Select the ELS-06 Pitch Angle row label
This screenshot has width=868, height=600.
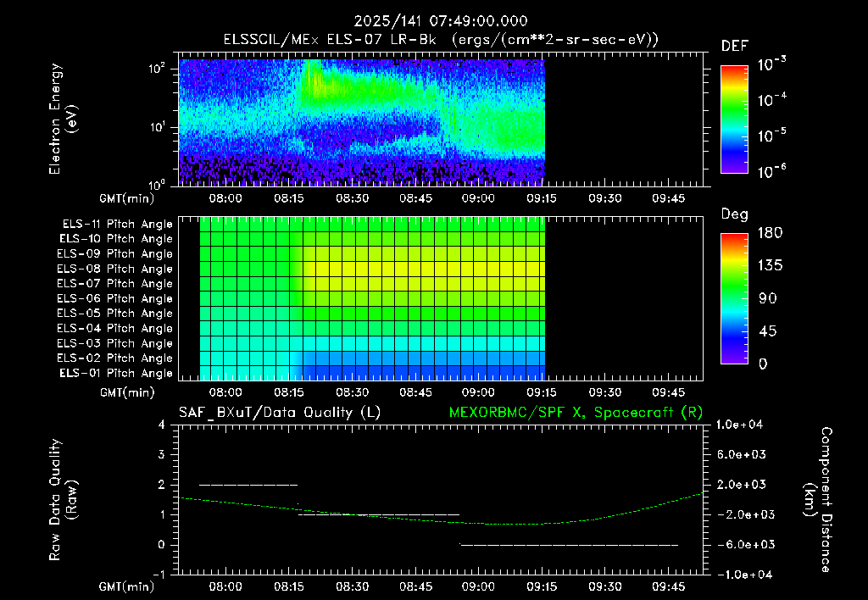point(115,299)
